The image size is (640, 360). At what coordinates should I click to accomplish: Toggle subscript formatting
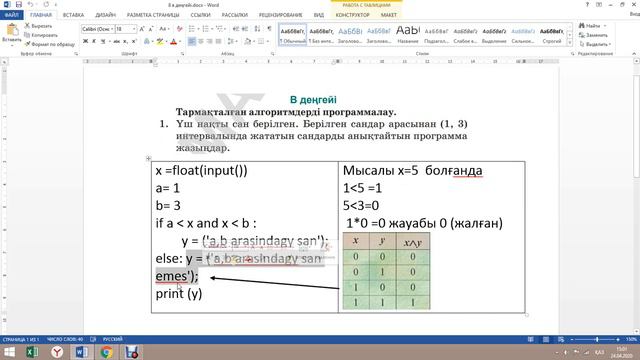[125, 41]
